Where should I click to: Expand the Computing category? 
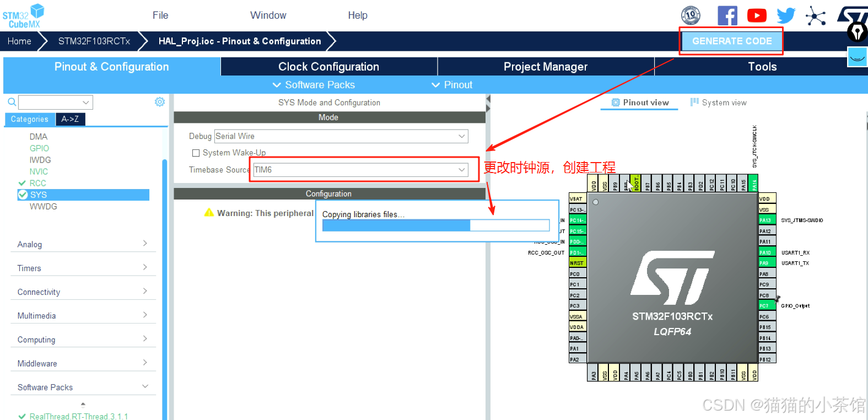(x=83, y=340)
